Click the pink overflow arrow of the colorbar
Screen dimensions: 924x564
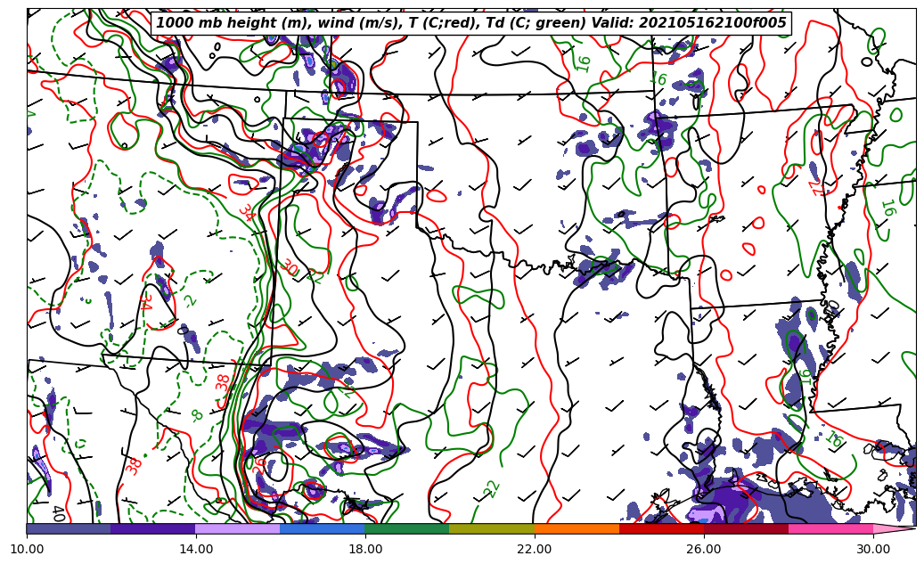click(x=894, y=528)
